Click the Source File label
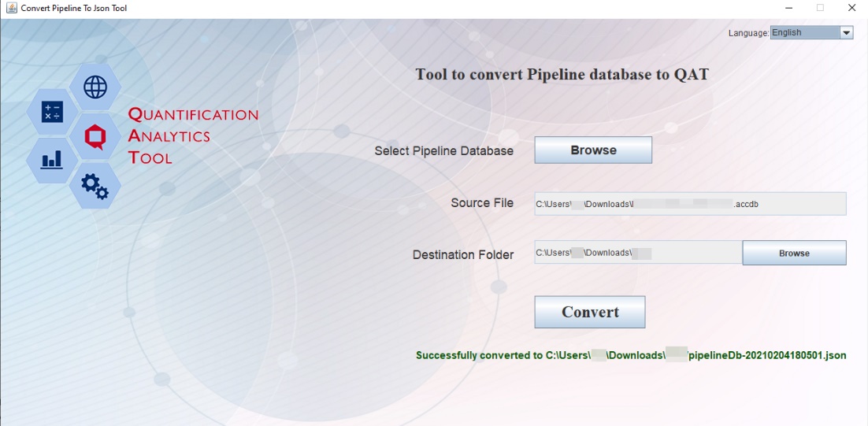 pos(482,203)
